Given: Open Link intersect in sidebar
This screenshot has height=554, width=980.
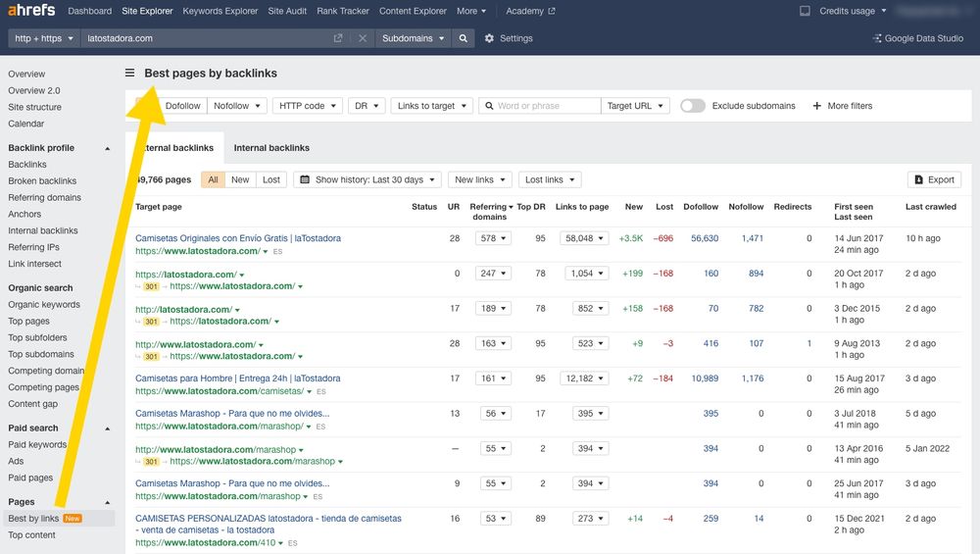Looking at the screenshot, I should 35,264.
